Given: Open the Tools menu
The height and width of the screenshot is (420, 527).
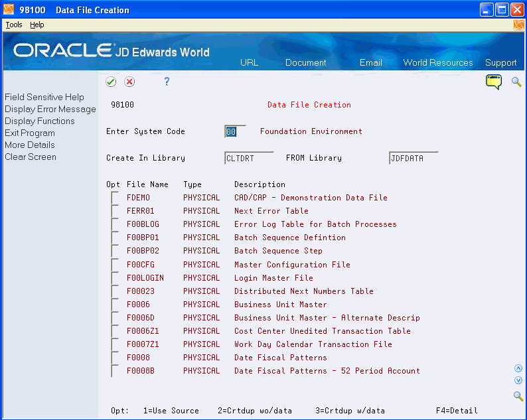Looking at the screenshot, I should [14, 25].
